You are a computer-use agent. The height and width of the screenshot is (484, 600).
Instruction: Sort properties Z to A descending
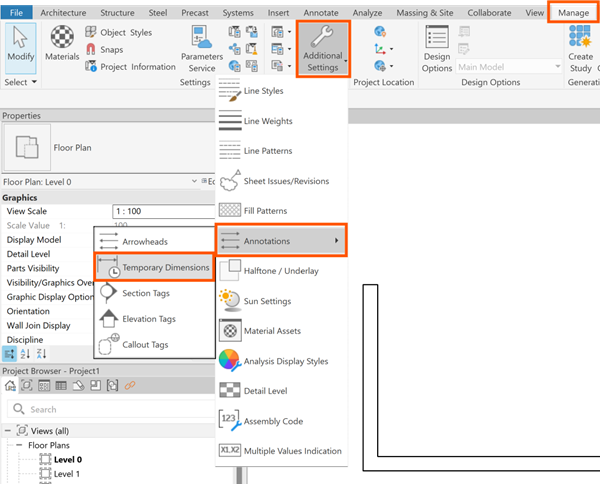pos(41,354)
